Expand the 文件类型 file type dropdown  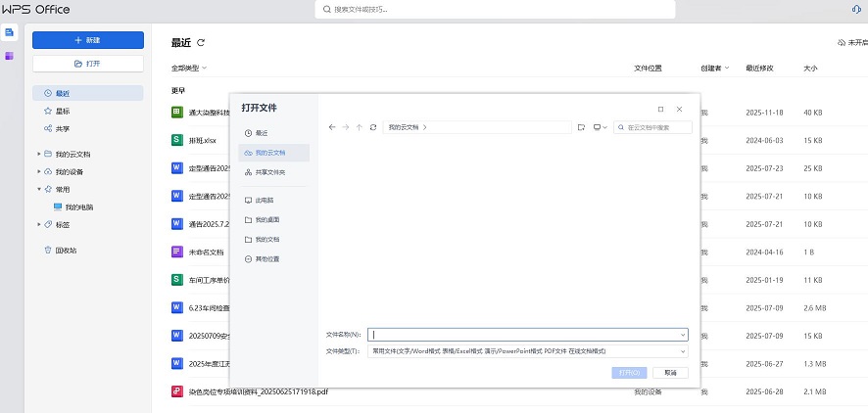coord(683,351)
